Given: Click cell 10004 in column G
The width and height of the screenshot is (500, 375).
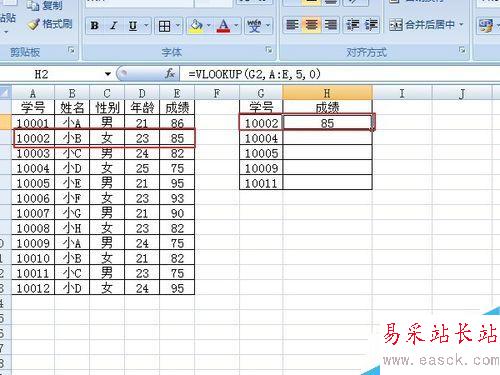Looking at the screenshot, I should pos(261,138).
